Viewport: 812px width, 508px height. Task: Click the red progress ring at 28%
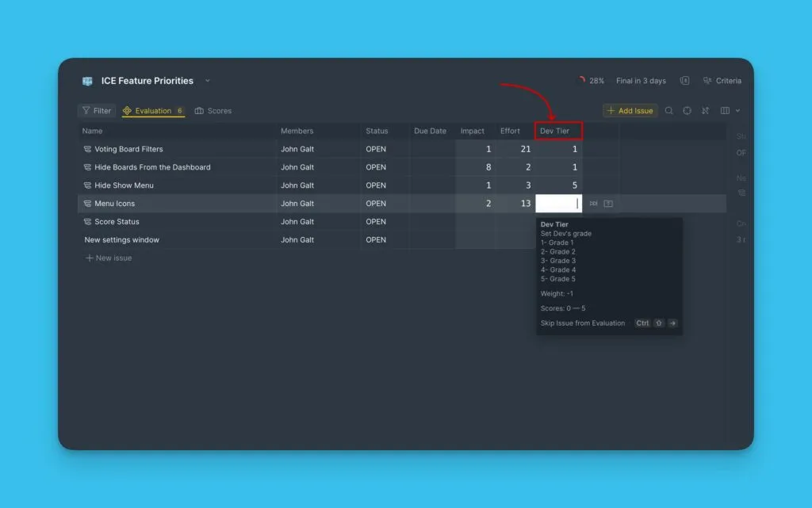coord(581,81)
